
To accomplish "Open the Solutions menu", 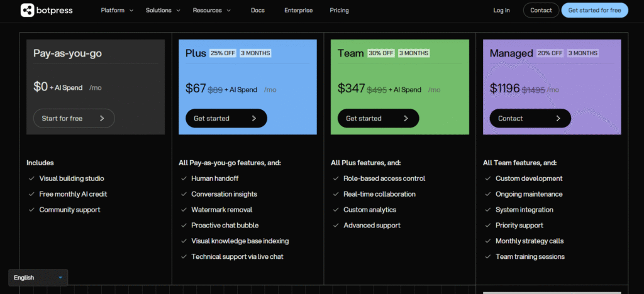I will [158, 10].
